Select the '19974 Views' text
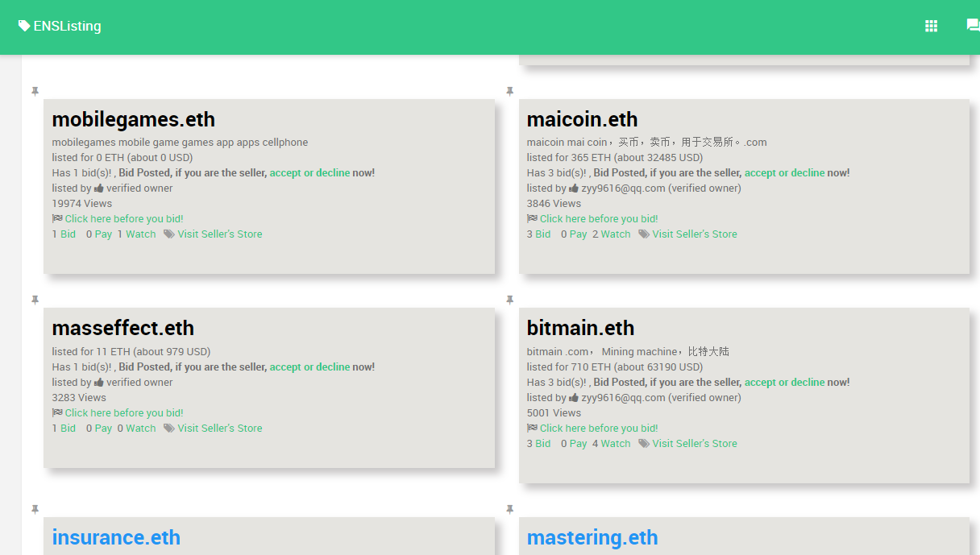This screenshot has height=555, width=980. pos(82,203)
